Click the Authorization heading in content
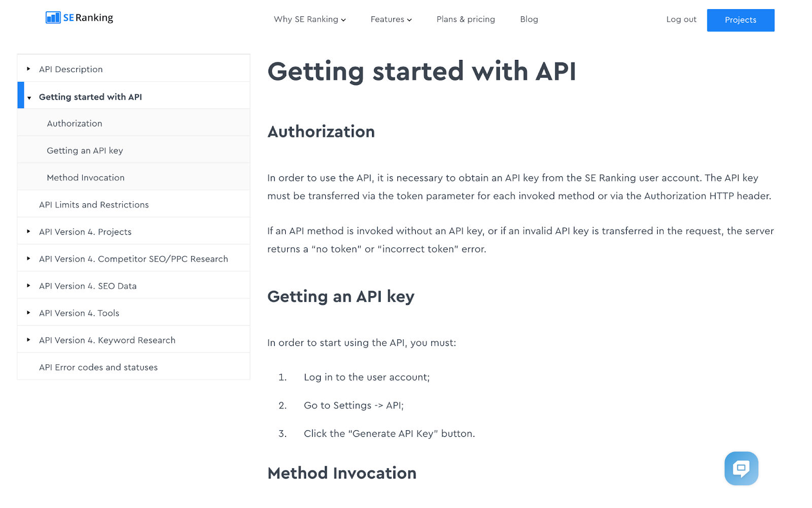 [x=321, y=132]
